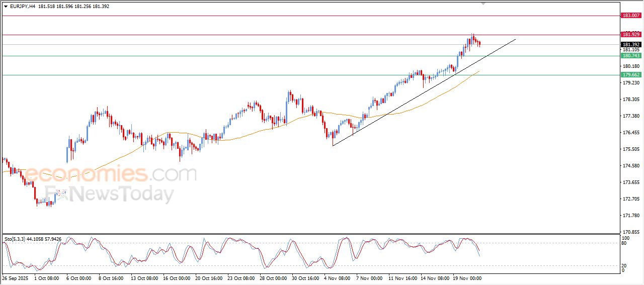
Task: Click the EURJPY,H4 chart title text
Action: click(x=26, y=7)
